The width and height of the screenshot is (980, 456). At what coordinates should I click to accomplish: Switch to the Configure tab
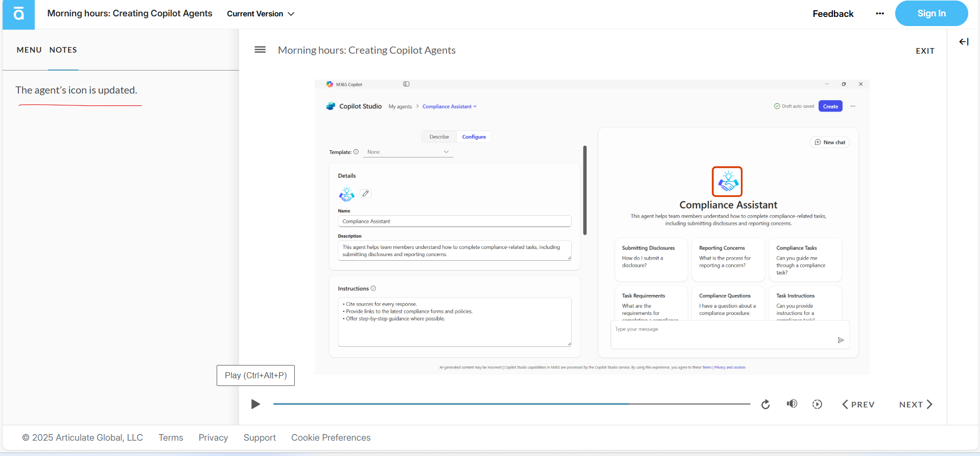pyautogui.click(x=474, y=137)
